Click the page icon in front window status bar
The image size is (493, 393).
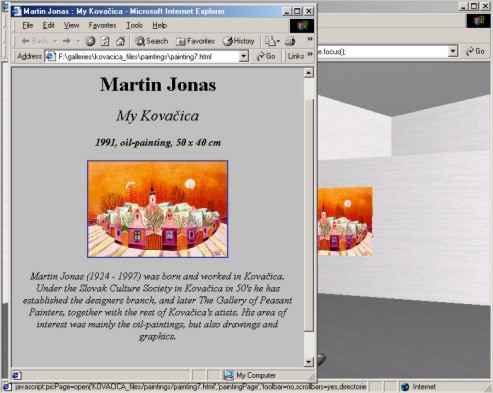tap(17, 375)
